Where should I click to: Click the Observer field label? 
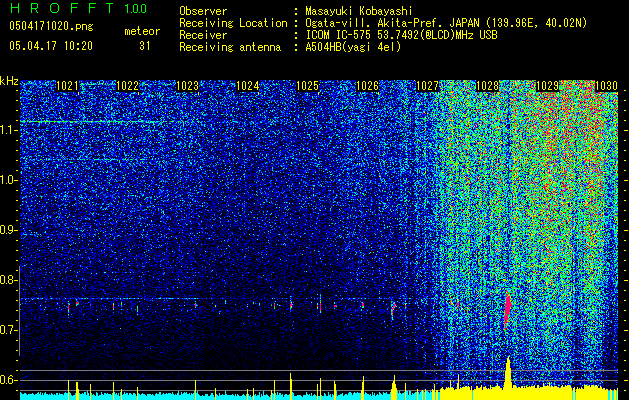click(203, 11)
